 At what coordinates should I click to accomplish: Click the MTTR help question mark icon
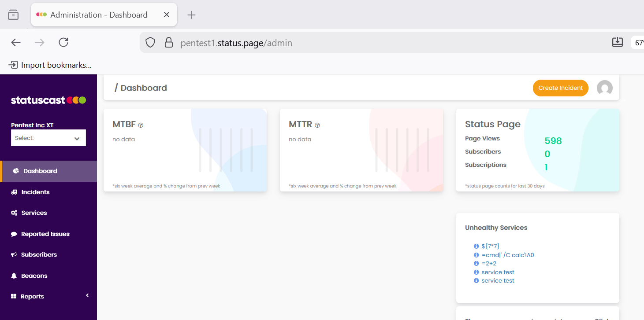(x=317, y=125)
